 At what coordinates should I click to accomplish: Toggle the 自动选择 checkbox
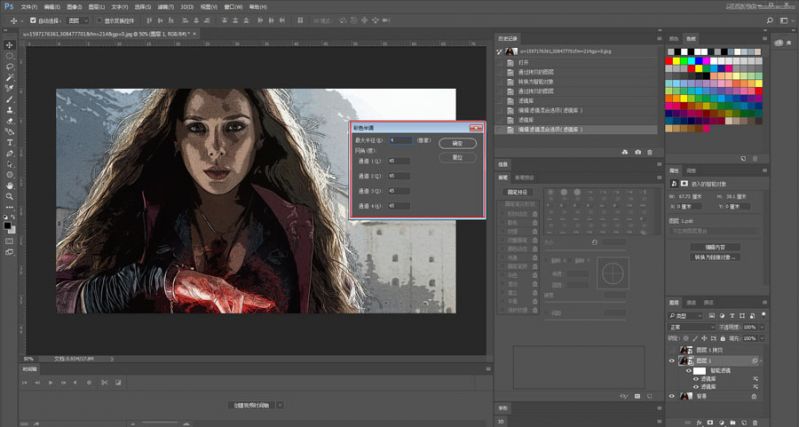point(33,19)
